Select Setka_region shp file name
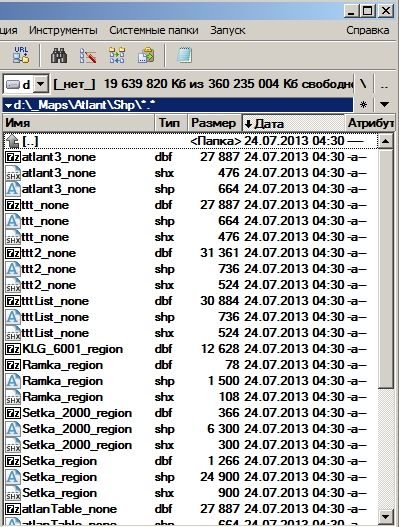Viewport: 399px width, 527px height. 59,477
